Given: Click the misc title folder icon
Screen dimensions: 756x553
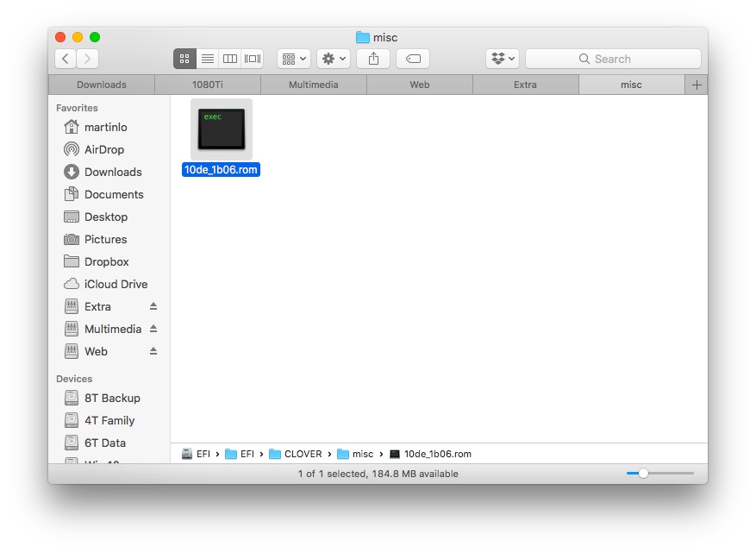Looking at the screenshot, I should click(x=363, y=37).
